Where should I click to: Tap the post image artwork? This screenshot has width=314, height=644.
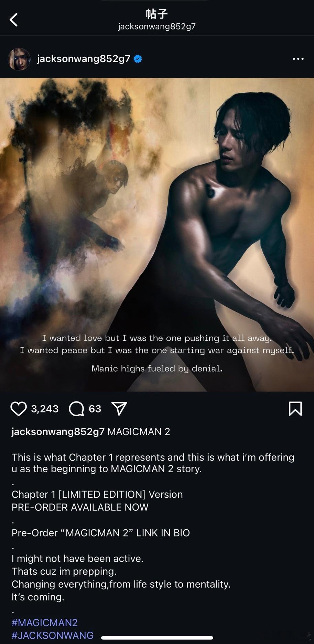pyautogui.click(x=157, y=235)
